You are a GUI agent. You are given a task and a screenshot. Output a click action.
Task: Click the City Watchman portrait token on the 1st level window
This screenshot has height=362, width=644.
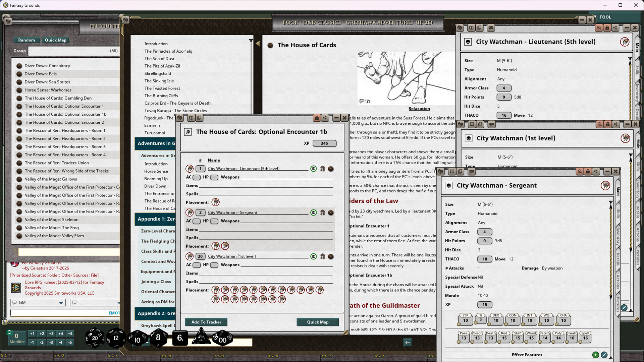pos(625,138)
